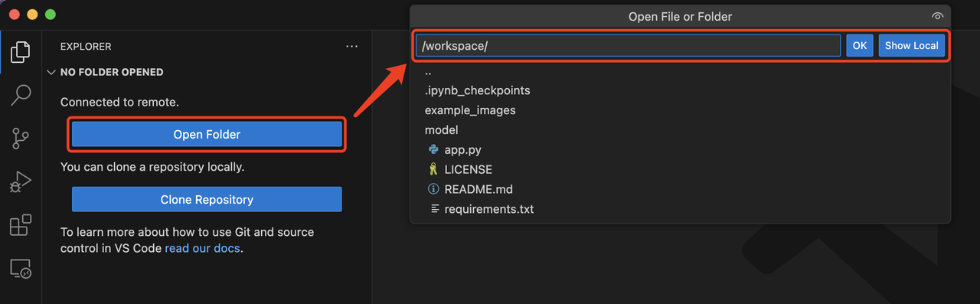The image size is (980, 304).
Task: Open the Extensions view icon
Action: click(x=21, y=225)
